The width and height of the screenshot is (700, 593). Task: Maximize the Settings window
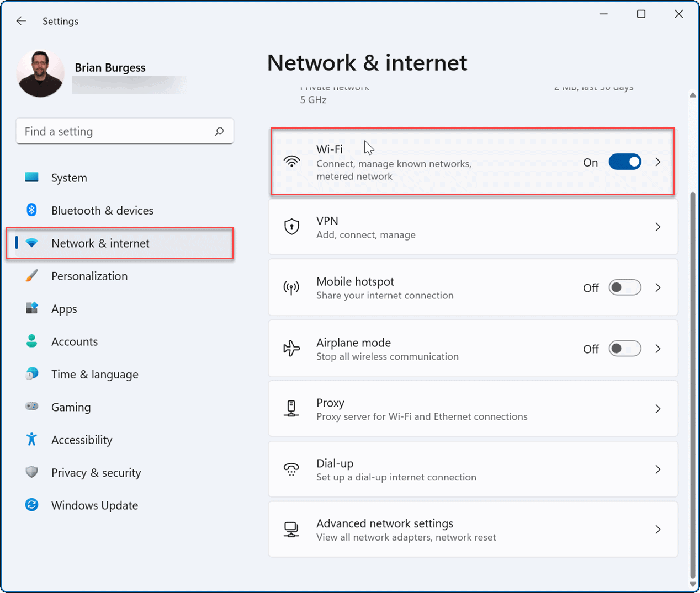pyautogui.click(x=641, y=14)
